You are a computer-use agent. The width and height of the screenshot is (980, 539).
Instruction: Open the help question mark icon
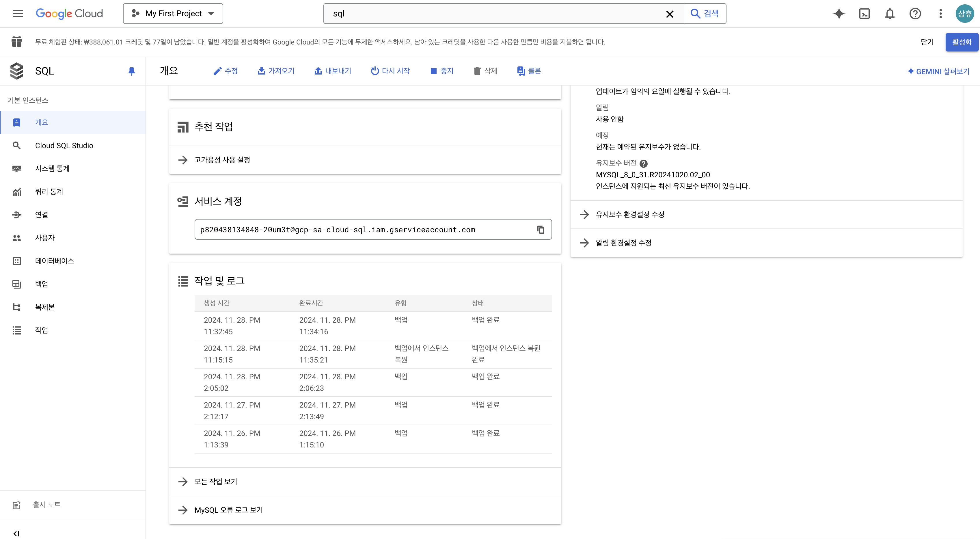click(915, 14)
